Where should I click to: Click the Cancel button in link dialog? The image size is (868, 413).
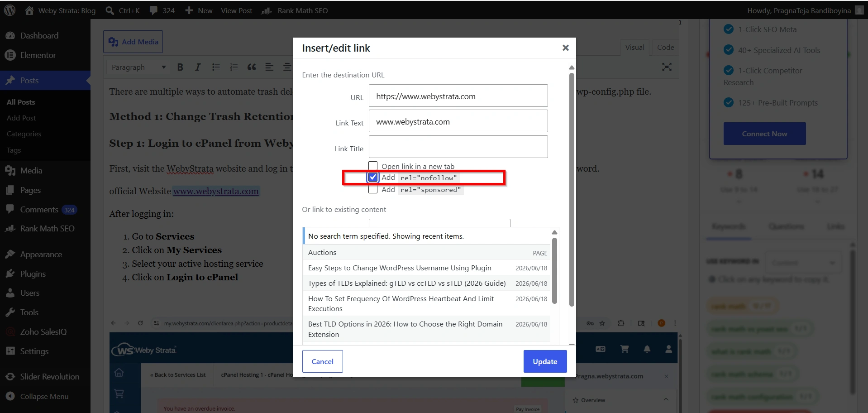coord(322,361)
